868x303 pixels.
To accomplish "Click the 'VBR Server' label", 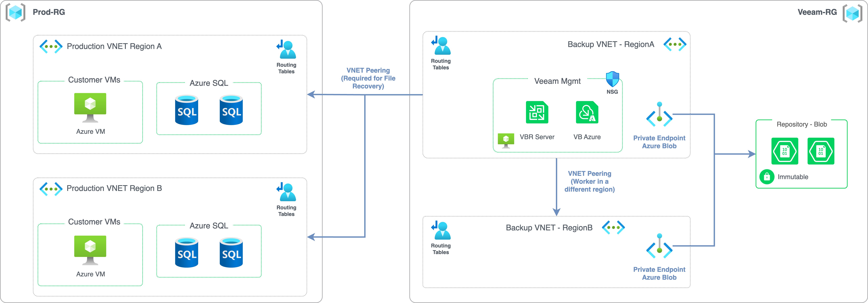I will click(537, 137).
